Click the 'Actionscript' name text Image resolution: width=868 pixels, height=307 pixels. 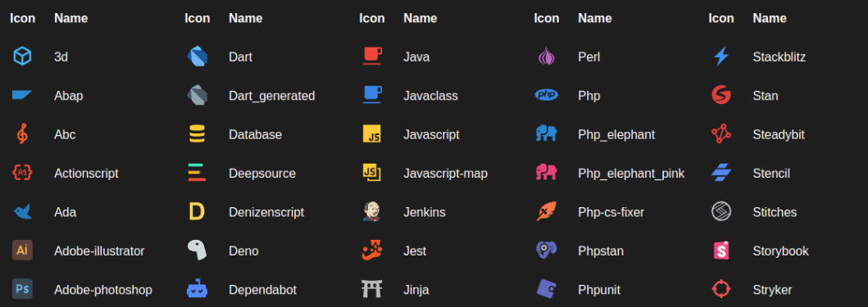point(86,173)
